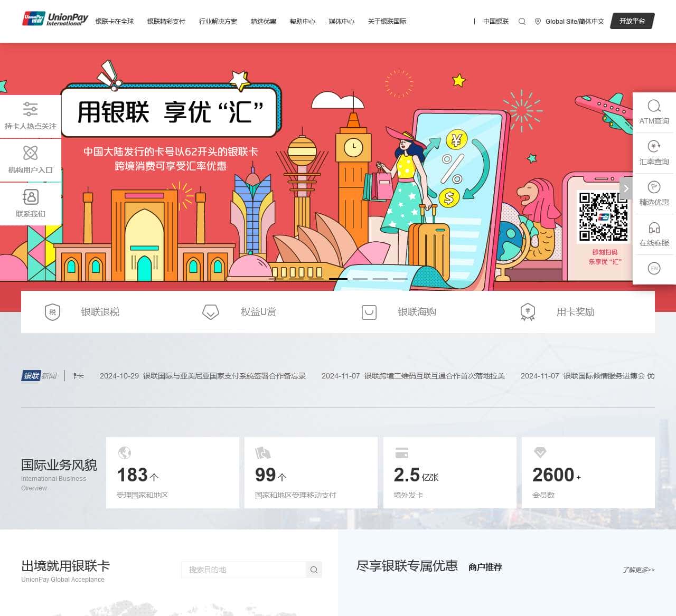
Task: Click 银联退税 text link
Action: click(x=100, y=312)
